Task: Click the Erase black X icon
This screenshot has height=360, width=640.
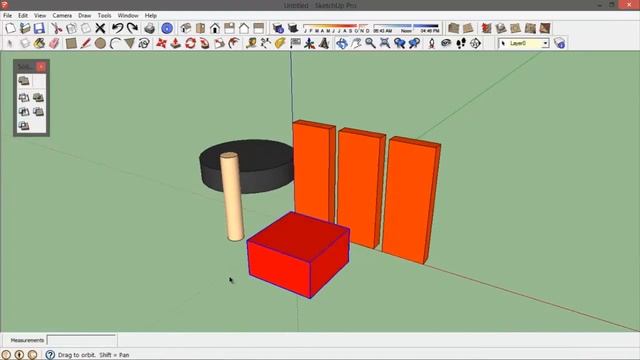Action: click(x=100, y=28)
